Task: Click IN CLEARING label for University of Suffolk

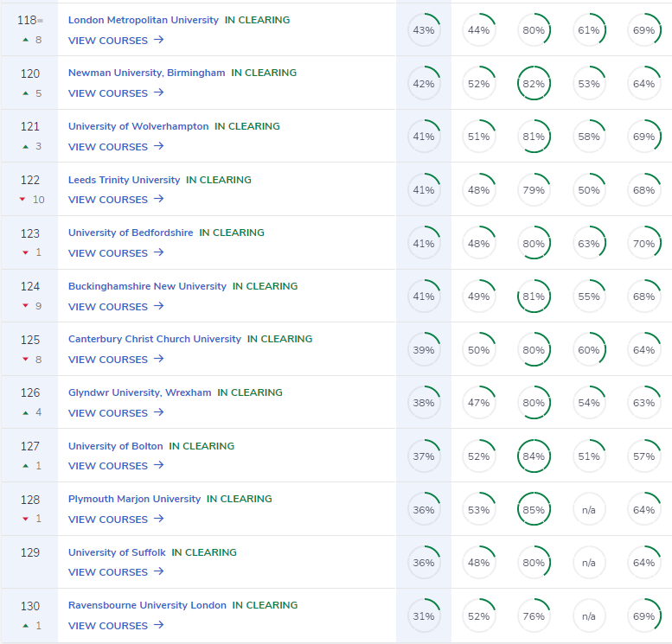Action: pyautogui.click(x=204, y=552)
